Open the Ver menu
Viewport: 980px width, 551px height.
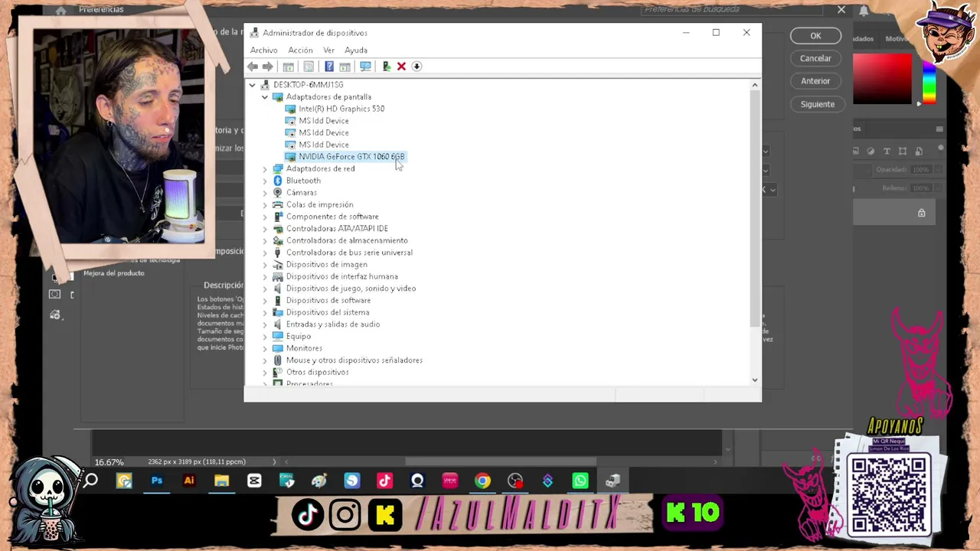pos(328,51)
